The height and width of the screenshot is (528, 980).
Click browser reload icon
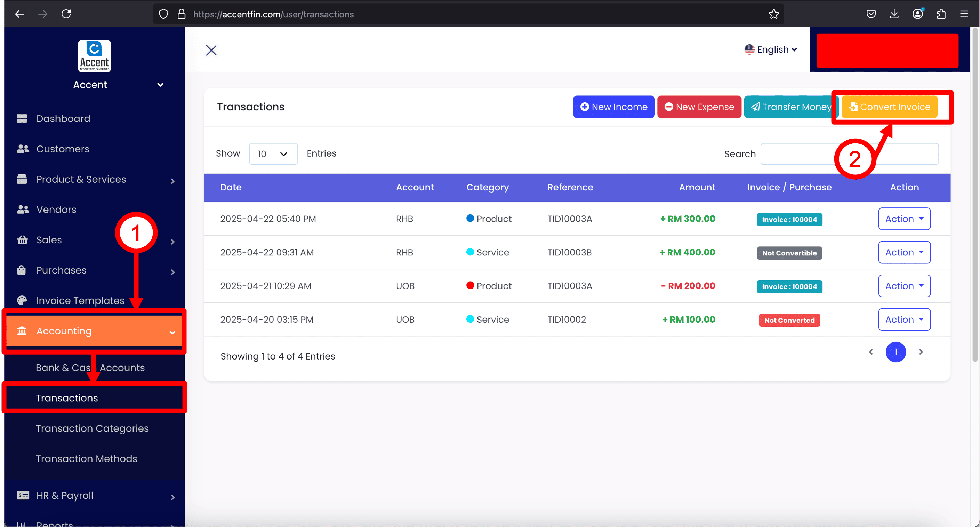point(66,15)
